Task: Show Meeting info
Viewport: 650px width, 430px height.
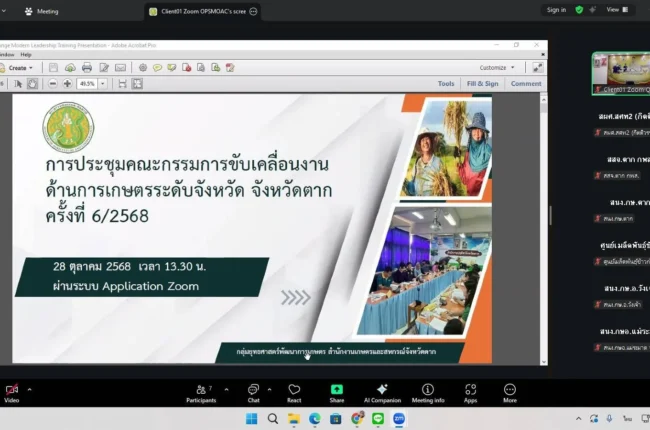Action: click(x=428, y=391)
